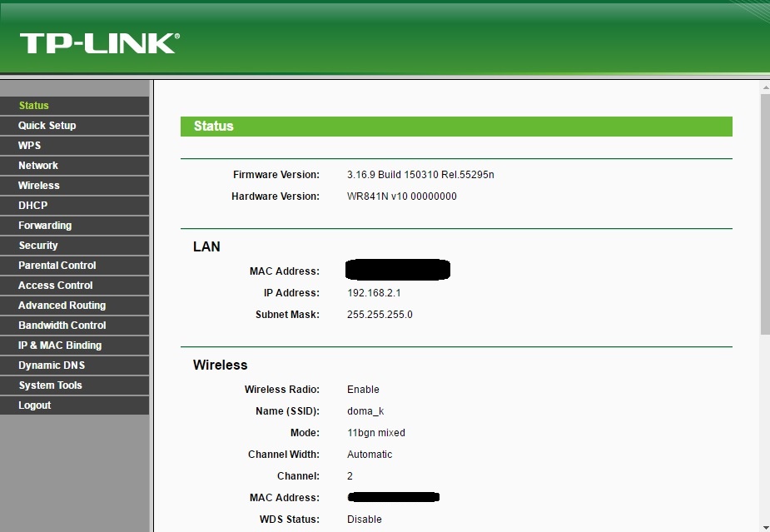The image size is (770, 532).
Task: Click the Name (SSID) label
Action: tap(287, 411)
